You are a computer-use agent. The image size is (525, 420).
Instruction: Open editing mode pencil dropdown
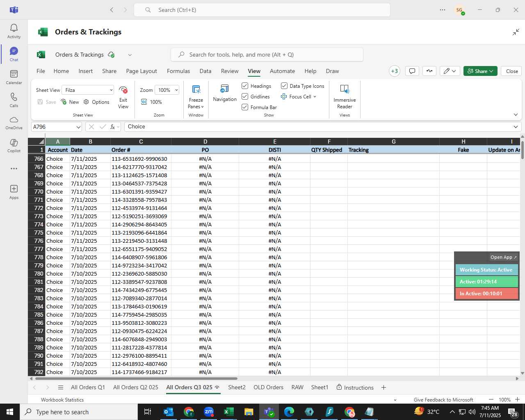(x=450, y=71)
